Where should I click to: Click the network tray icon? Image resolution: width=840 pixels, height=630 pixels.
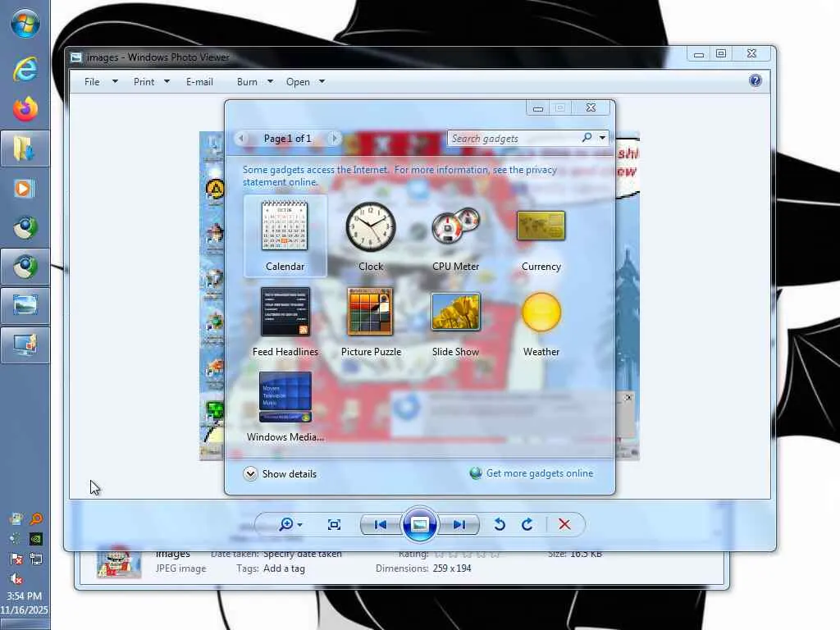(36, 559)
